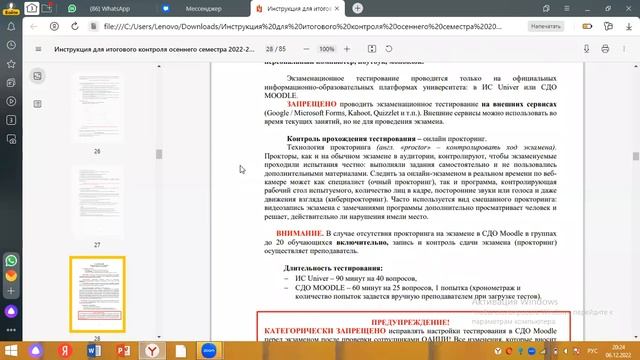Click the heading Длительность тестирования
640x360 pixels.
pos(333,268)
